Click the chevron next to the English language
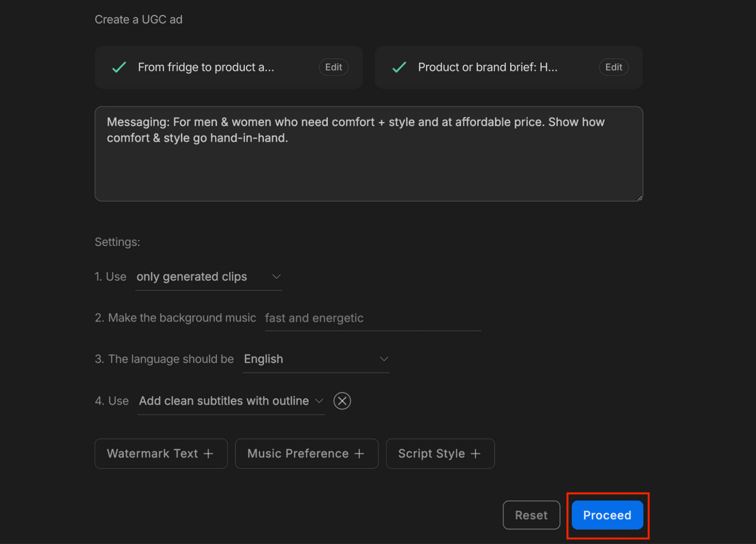 click(384, 359)
